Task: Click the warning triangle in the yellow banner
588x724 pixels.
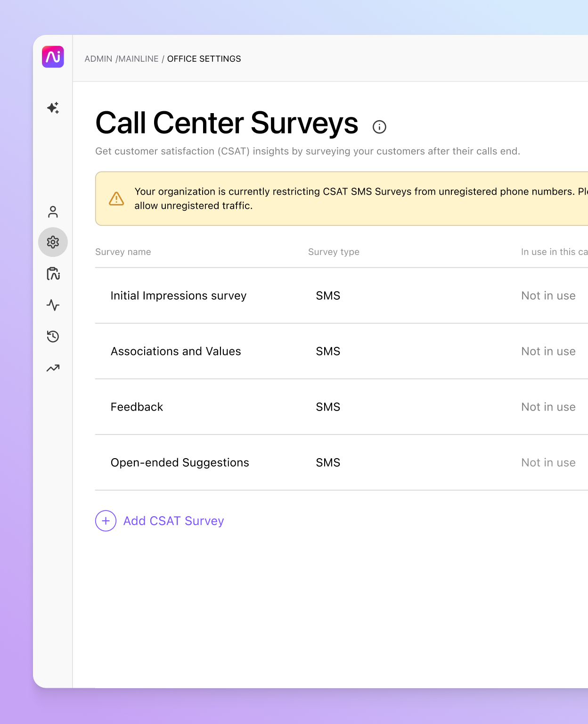Action: click(116, 198)
